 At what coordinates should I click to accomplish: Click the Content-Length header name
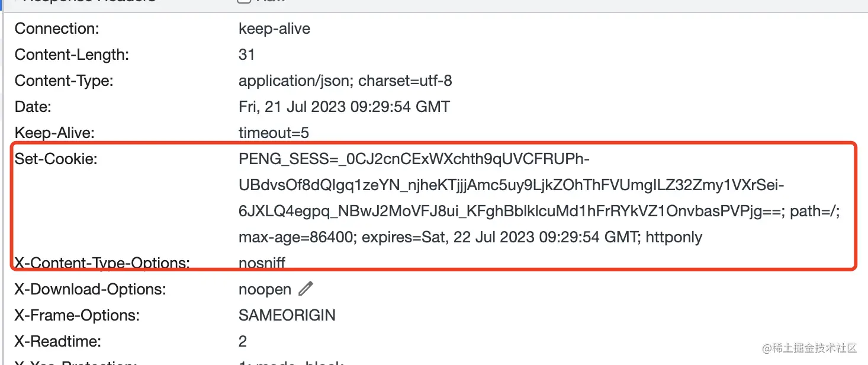tap(72, 55)
